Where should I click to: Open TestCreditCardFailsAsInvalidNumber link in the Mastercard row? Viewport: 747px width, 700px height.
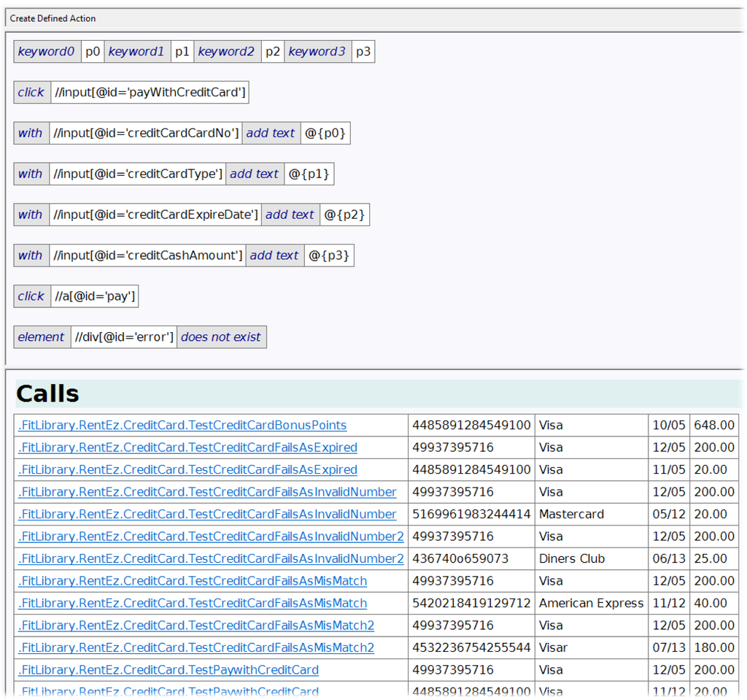[x=207, y=514]
